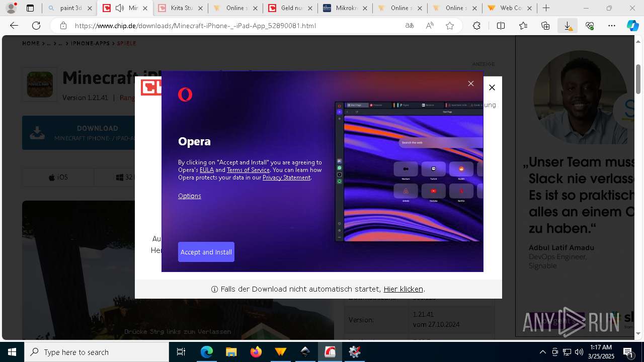Click IPHONE-APPS breadcrumb link
This screenshot has width=644, height=362.
click(x=90, y=44)
